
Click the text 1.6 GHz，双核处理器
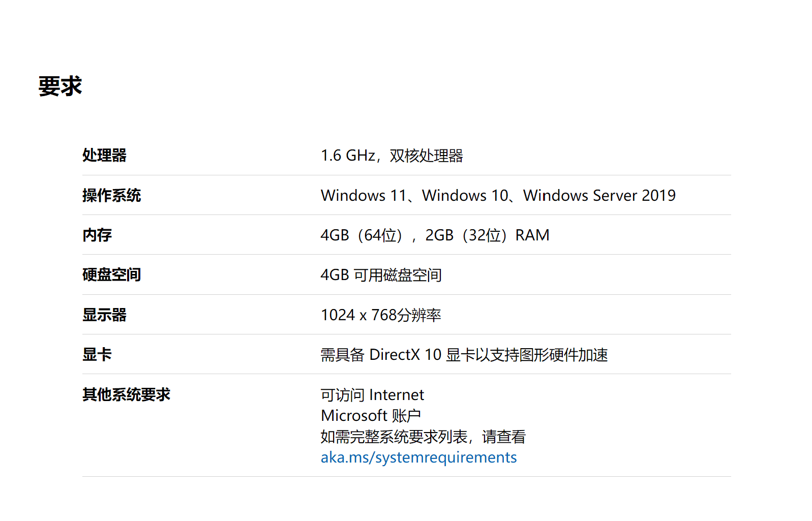tap(392, 156)
